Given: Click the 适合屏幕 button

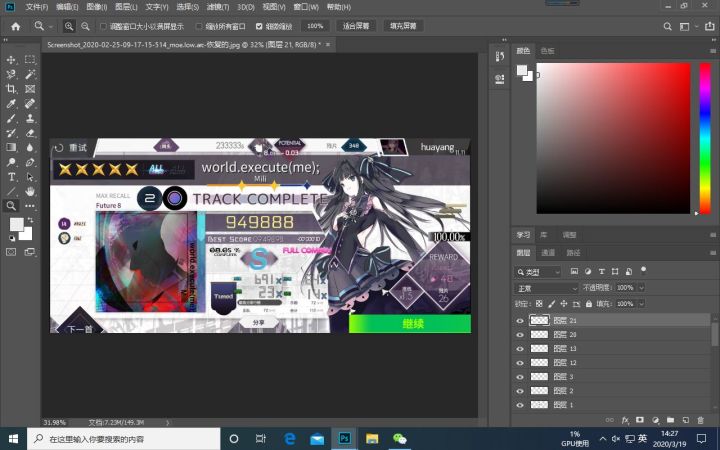Looking at the screenshot, I should point(356,26).
